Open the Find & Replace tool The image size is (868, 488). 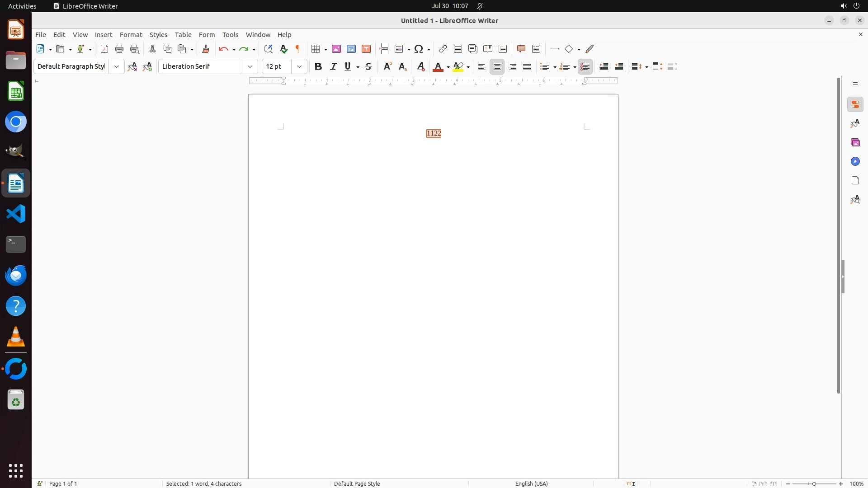point(268,49)
